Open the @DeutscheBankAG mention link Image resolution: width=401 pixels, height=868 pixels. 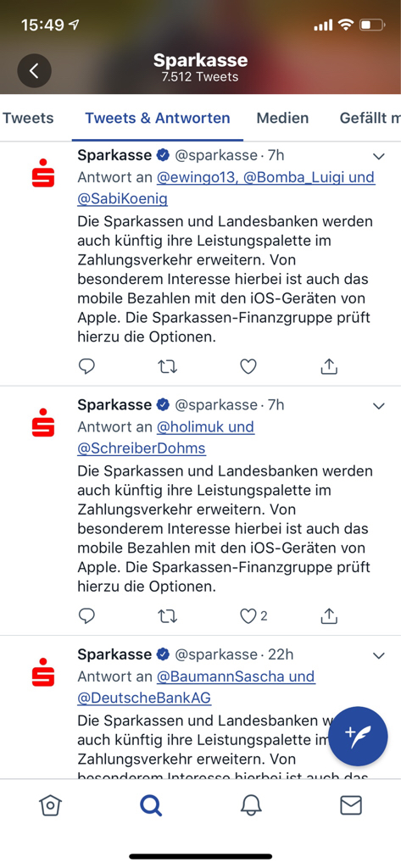click(x=144, y=698)
